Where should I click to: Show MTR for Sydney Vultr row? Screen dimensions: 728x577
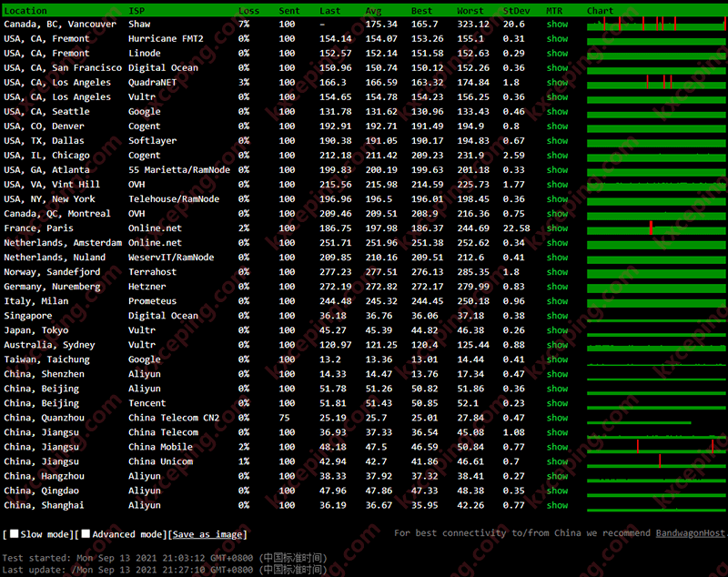pyautogui.click(x=557, y=345)
